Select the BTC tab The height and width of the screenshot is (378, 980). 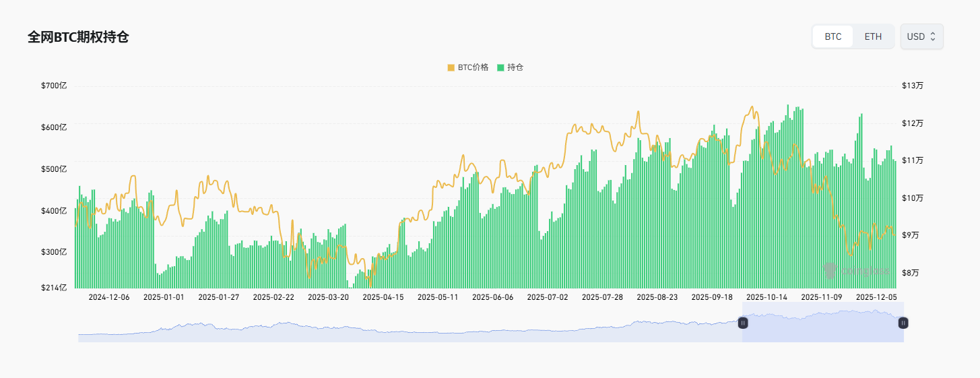click(833, 36)
